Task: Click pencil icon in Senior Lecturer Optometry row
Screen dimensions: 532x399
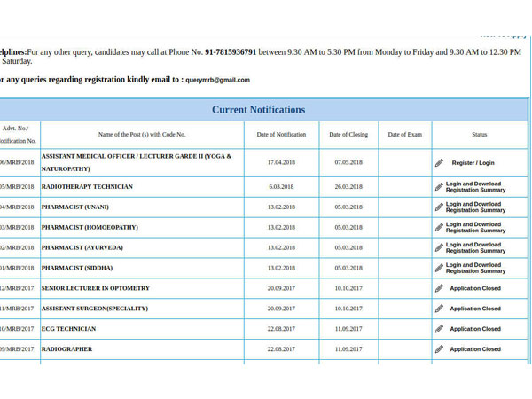Action: click(x=439, y=288)
